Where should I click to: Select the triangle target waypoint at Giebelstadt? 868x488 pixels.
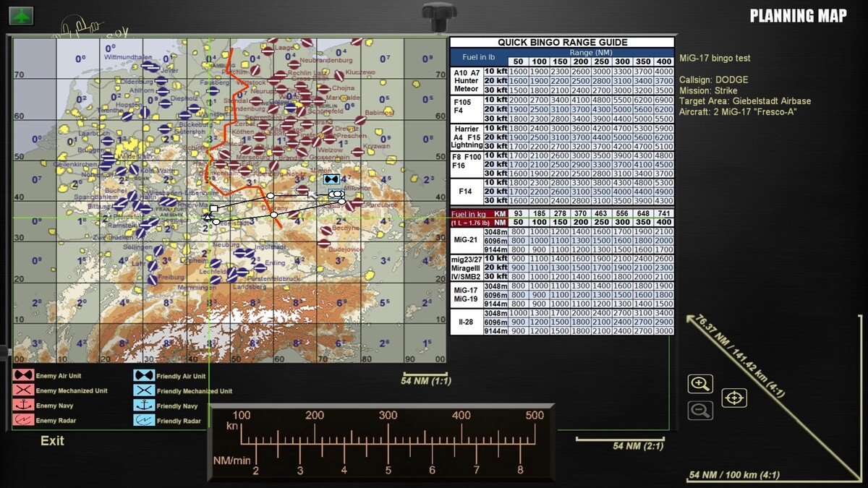tap(208, 217)
